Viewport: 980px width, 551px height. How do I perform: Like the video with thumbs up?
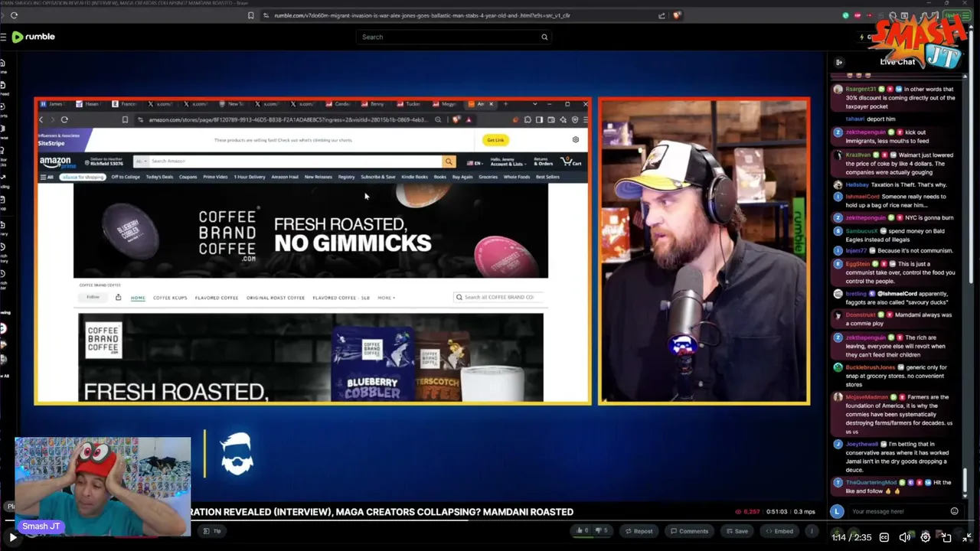coord(582,531)
